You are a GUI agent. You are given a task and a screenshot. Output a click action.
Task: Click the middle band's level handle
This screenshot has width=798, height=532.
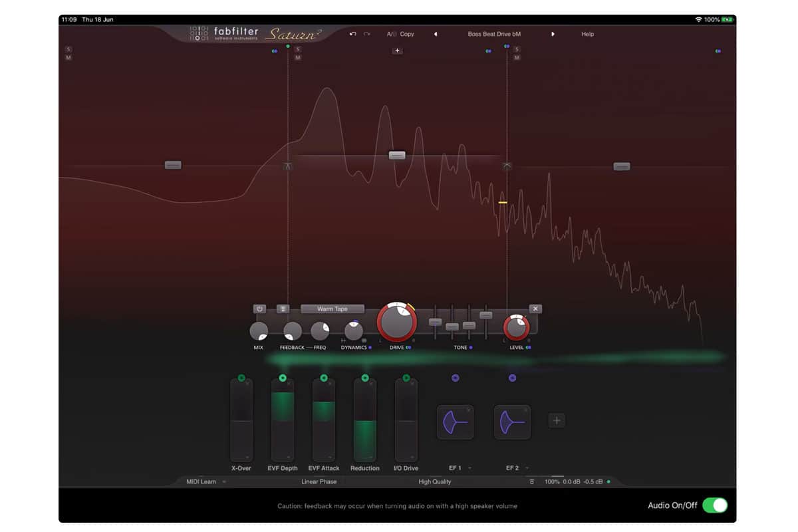click(x=397, y=155)
